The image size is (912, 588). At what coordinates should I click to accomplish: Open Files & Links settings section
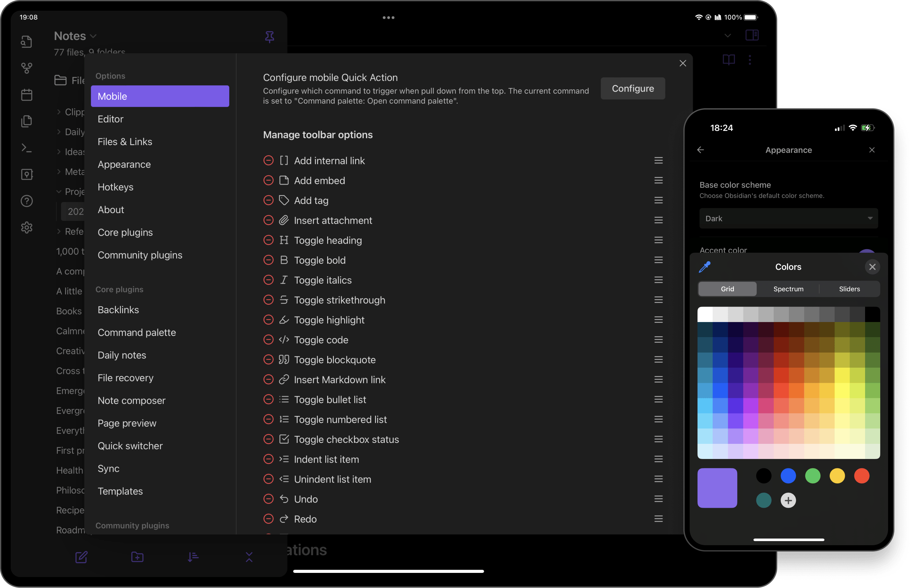point(160,142)
